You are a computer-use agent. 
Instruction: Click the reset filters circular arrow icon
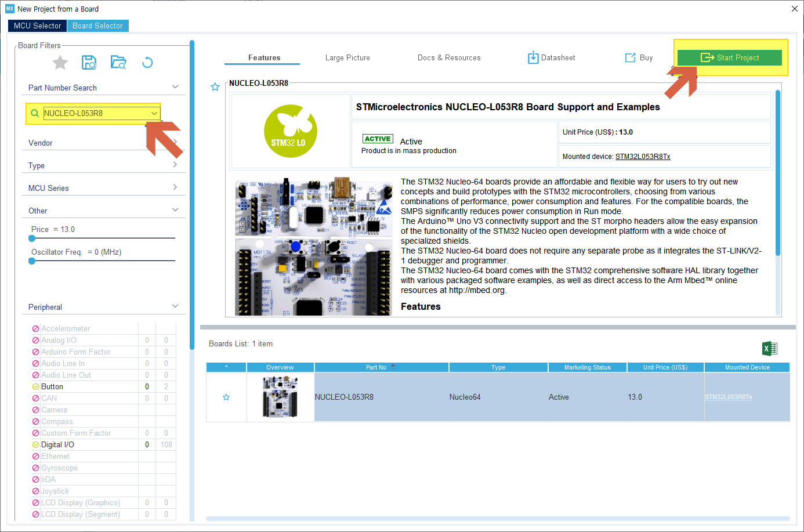pyautogui.click(x=147, y=62)
